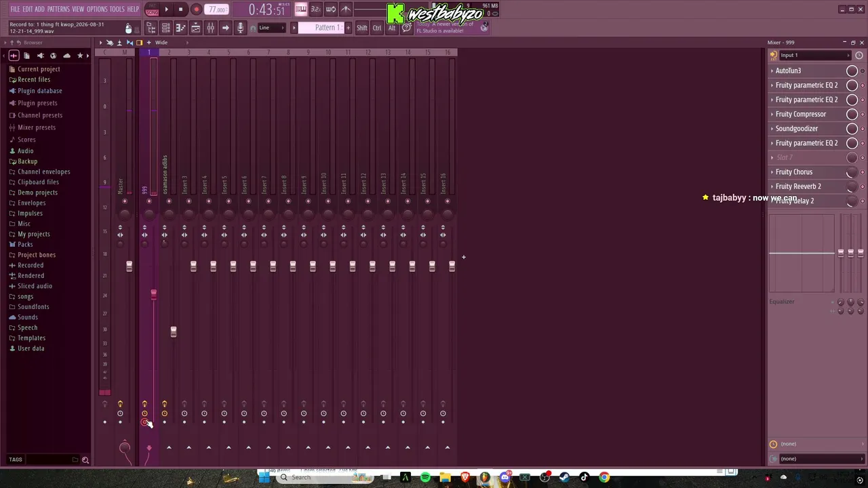This screenshot has width=868, height=488.
Task: Open the PATTERNS menu
Action: coord(58,9)
